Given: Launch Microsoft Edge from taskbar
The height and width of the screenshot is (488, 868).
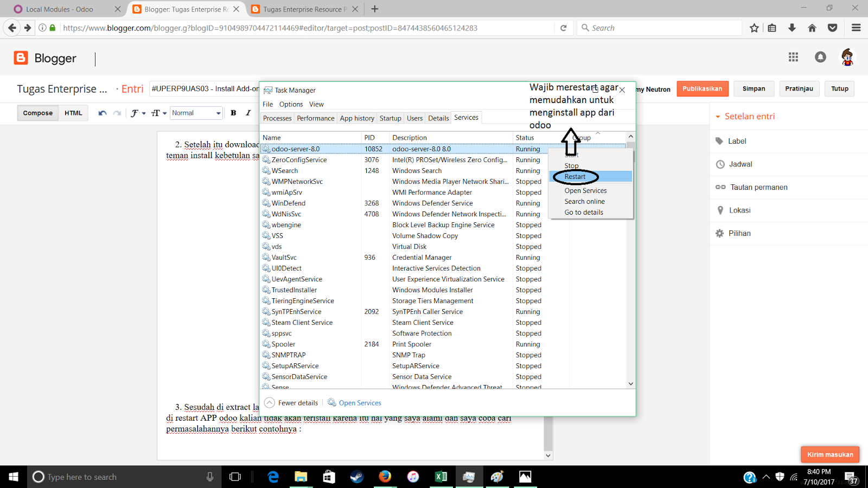Looking at the screenshot, I should coord(273,477).
